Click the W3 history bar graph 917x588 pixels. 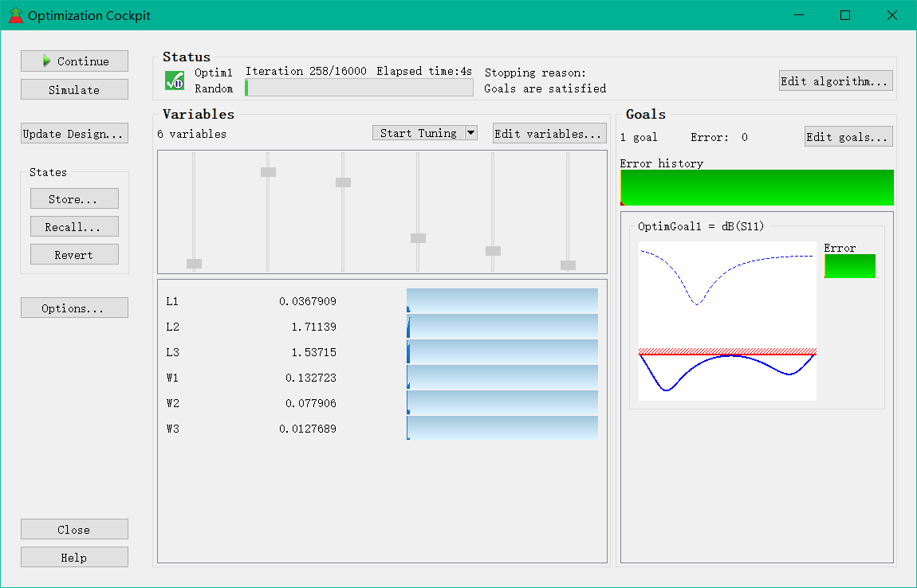point(502,428)
